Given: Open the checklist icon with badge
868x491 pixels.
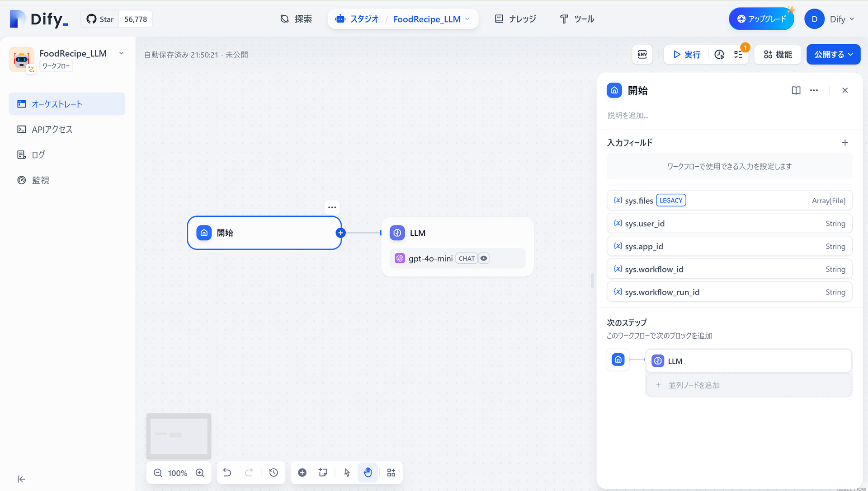Looking at the screenshot, I should point(739,55).
